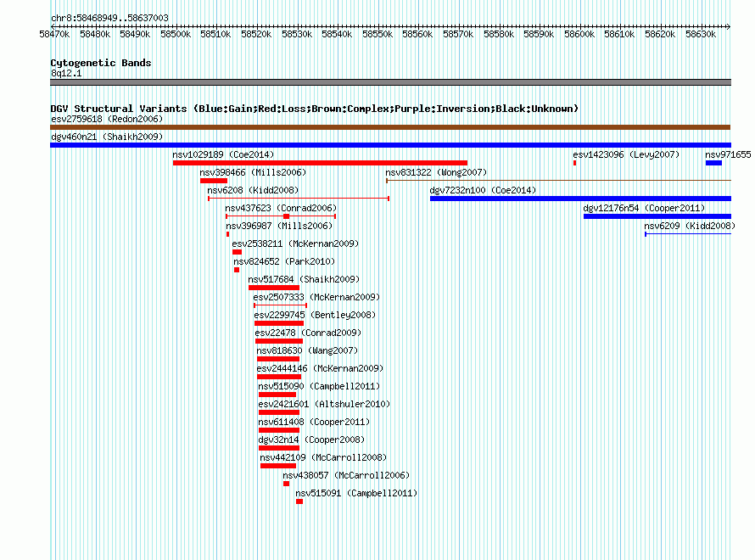Click nsv396987 (Mills2006) variant label

tap(279, 226)
